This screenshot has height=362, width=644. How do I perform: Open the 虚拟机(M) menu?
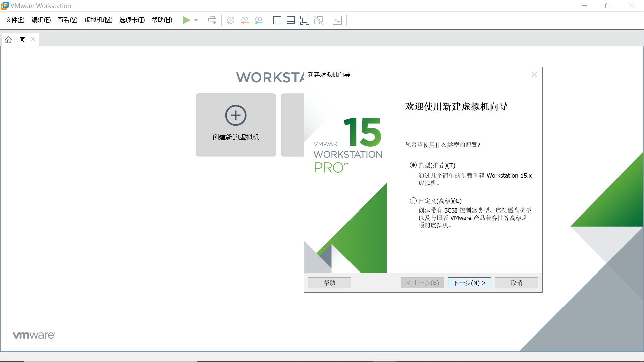coord(98,20)
